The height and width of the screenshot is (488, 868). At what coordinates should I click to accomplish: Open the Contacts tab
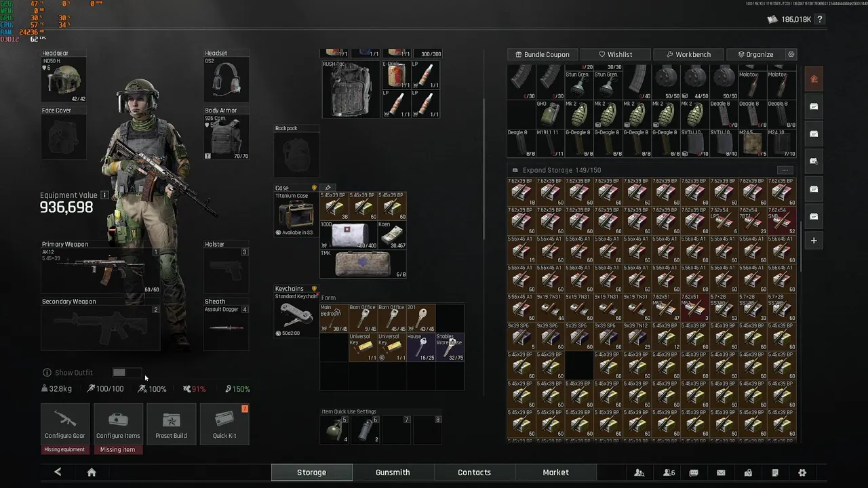pyautogui.click(x=474, y=472)
